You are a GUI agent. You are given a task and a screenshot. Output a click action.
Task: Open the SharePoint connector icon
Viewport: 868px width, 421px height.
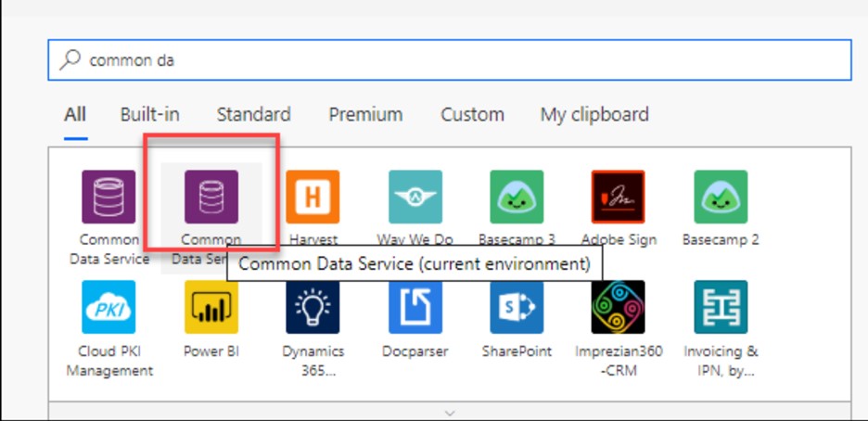coord(517,307)
